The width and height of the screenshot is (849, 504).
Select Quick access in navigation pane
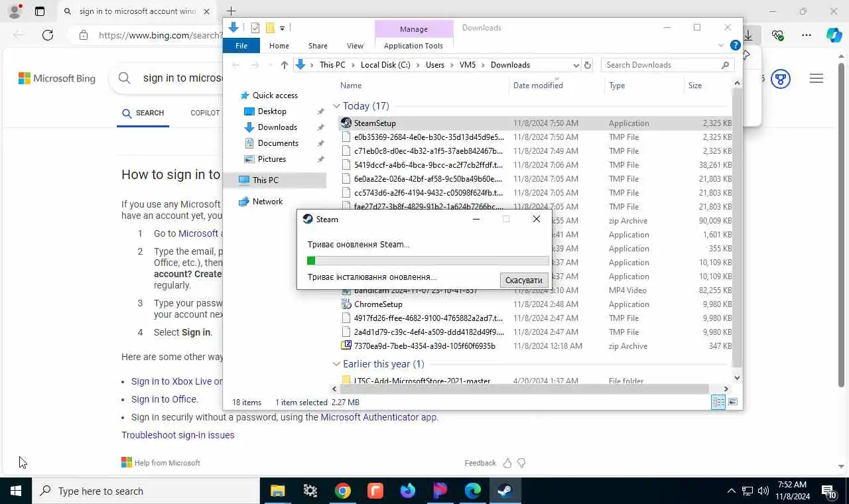pos(275,95)
